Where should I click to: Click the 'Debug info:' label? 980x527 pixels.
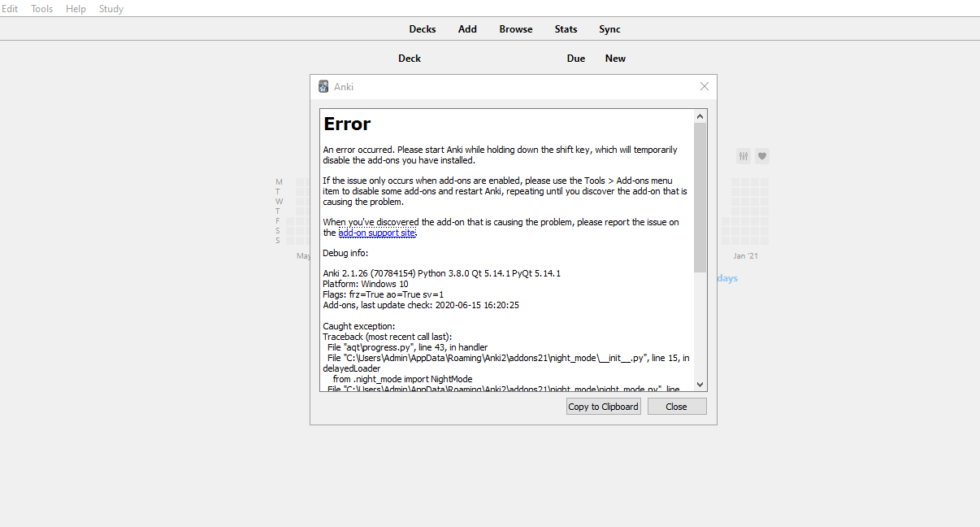tap(345, 253)
